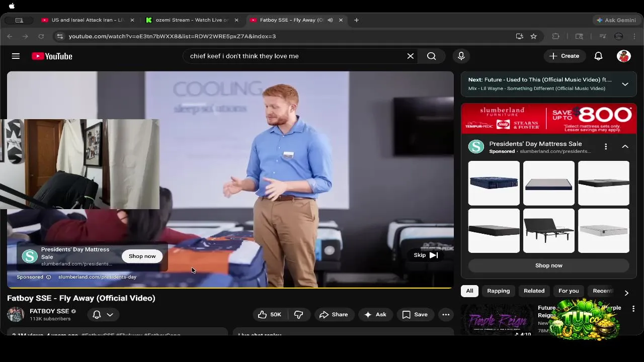Viewport: 644px width, 362px height.
Task: Open the Purple Reign video thumbnail
Action: (x=498, y=320)
